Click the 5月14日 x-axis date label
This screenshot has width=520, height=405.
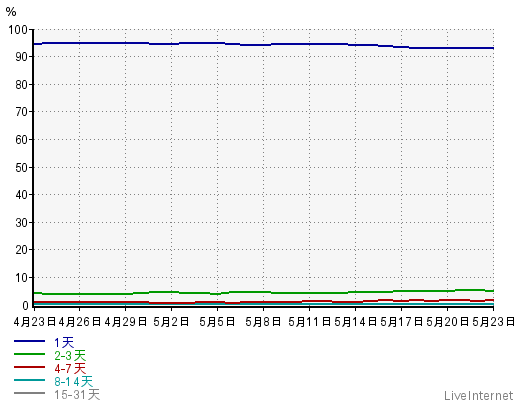(x=355, y=322)
